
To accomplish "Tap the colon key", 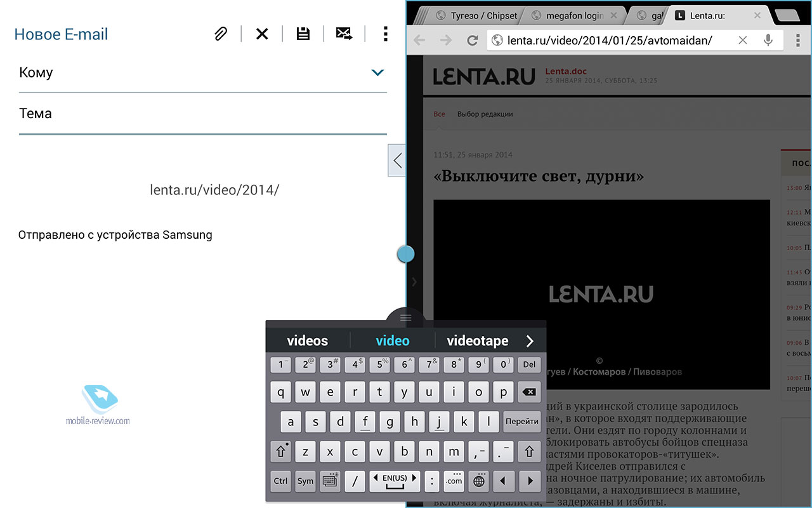I will 431,481.
